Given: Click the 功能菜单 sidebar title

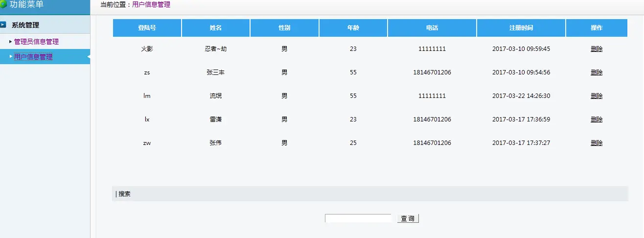Looking at the screenshot, I should (26, 4).
